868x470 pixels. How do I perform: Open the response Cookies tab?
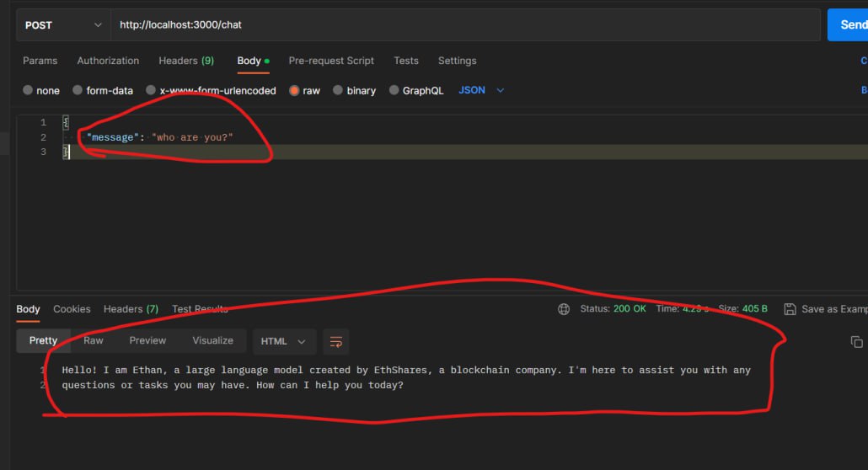pyautogui.click(x=72, y=309)
